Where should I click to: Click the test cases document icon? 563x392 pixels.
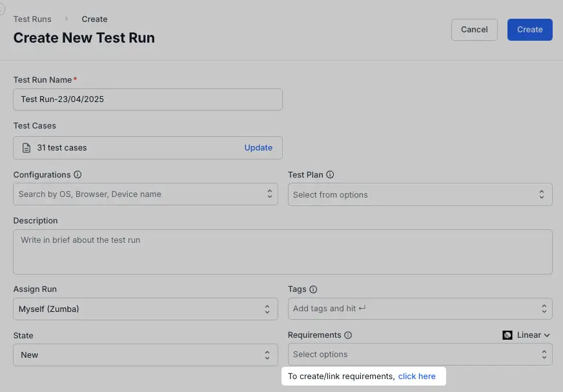click(x=26, y=148)
